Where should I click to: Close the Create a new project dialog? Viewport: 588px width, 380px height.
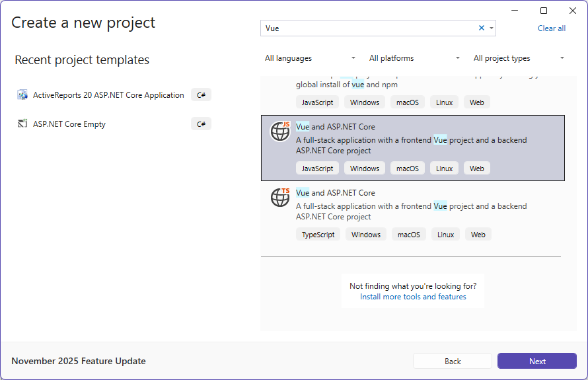click(x=573, y=11)
